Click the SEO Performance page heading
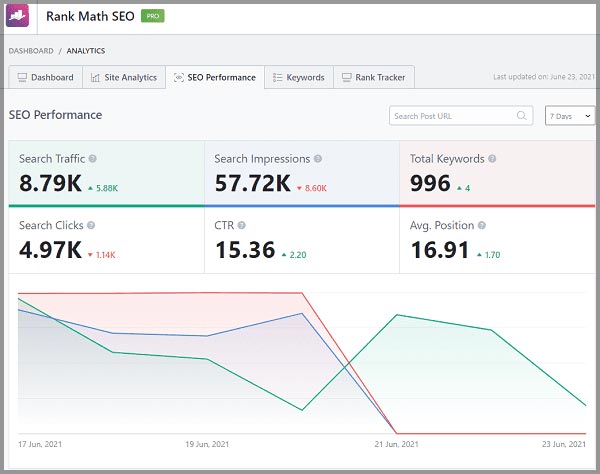Screen dimensions: 600x474 click(55, 115)
